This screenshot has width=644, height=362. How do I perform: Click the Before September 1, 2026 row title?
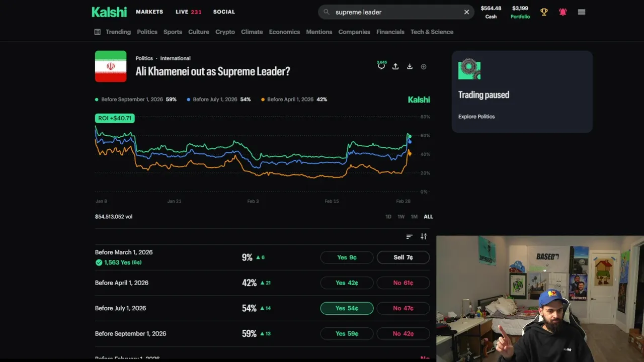point(130,333)
